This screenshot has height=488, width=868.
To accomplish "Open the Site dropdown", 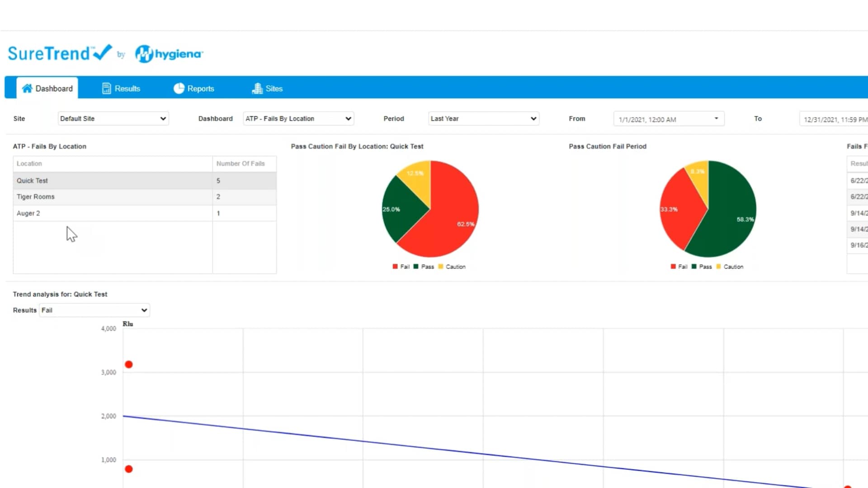I will coord(113,118).
